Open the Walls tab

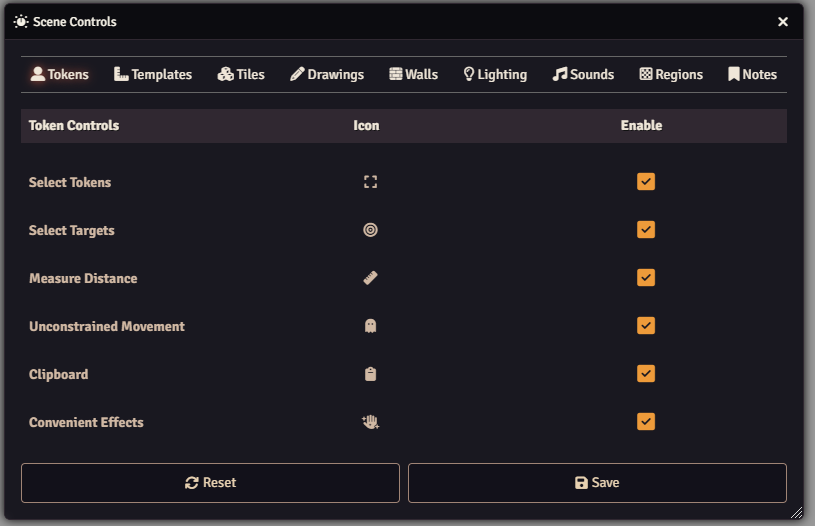tap(414, 74)
